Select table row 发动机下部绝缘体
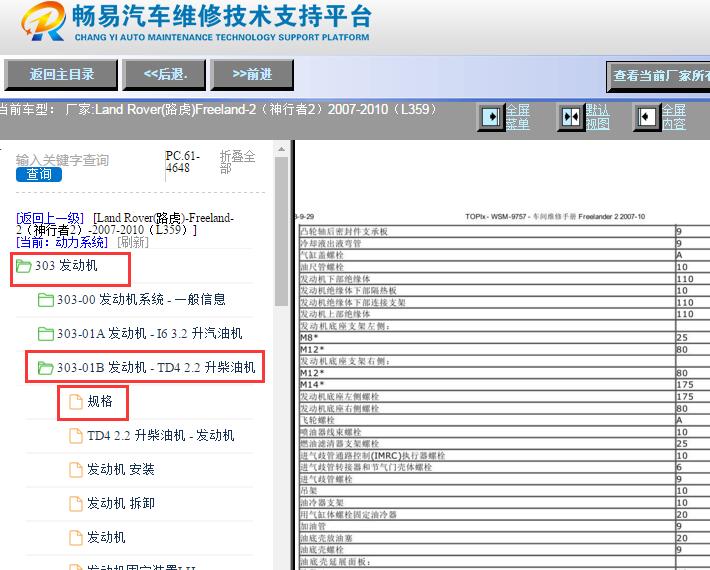The height and width of the screenshot is (570, 710). [504, 278]
